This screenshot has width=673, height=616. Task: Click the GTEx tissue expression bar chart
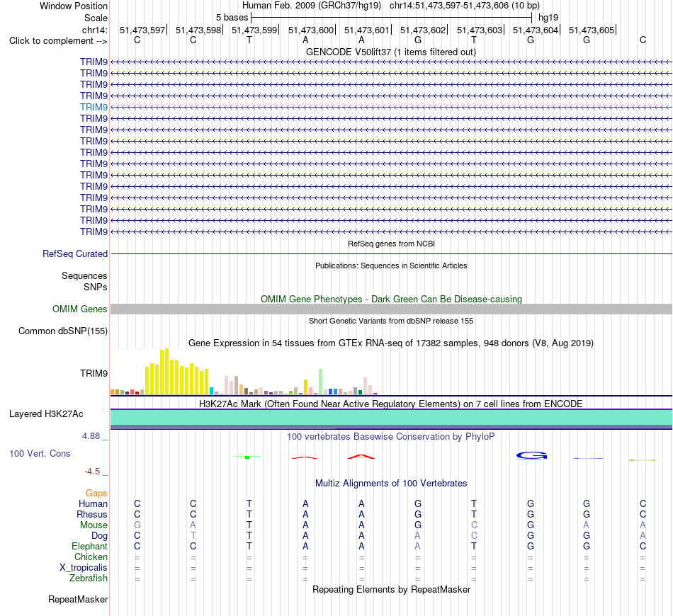[244, 372]
